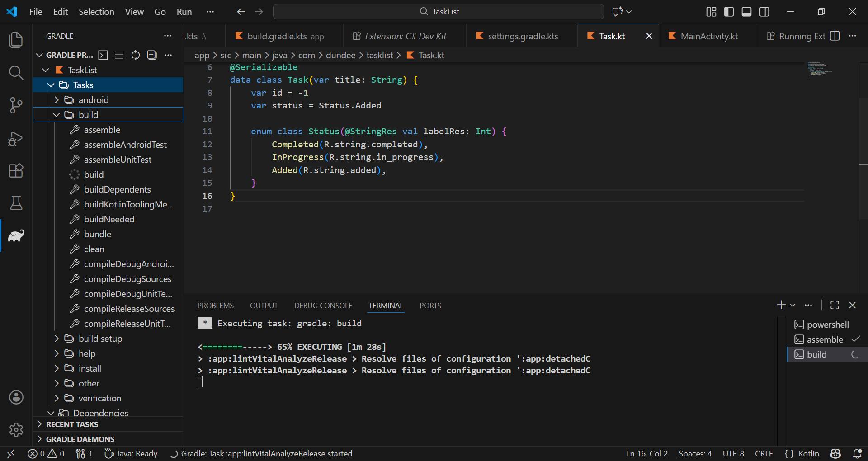Open the Testing flask view

pos(16,203)
